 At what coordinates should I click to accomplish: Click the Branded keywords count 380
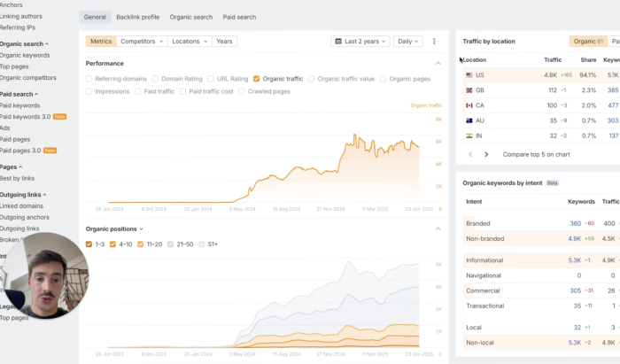click(x=575, y=224)
